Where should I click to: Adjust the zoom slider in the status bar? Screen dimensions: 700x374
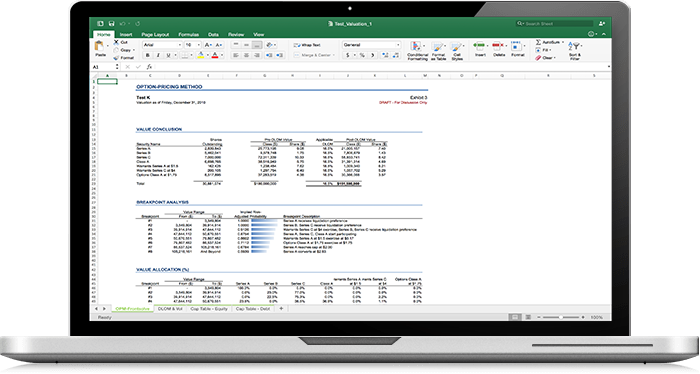coord(561,317)
